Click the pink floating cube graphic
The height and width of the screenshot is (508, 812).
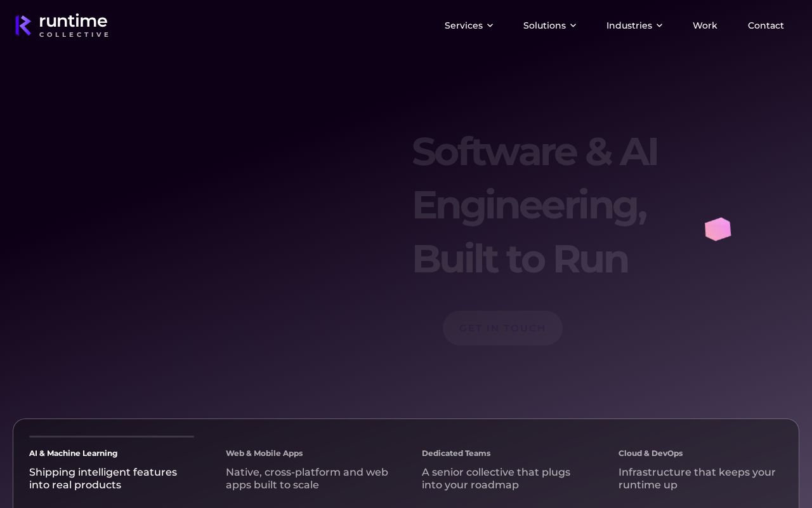click(718, 229)
